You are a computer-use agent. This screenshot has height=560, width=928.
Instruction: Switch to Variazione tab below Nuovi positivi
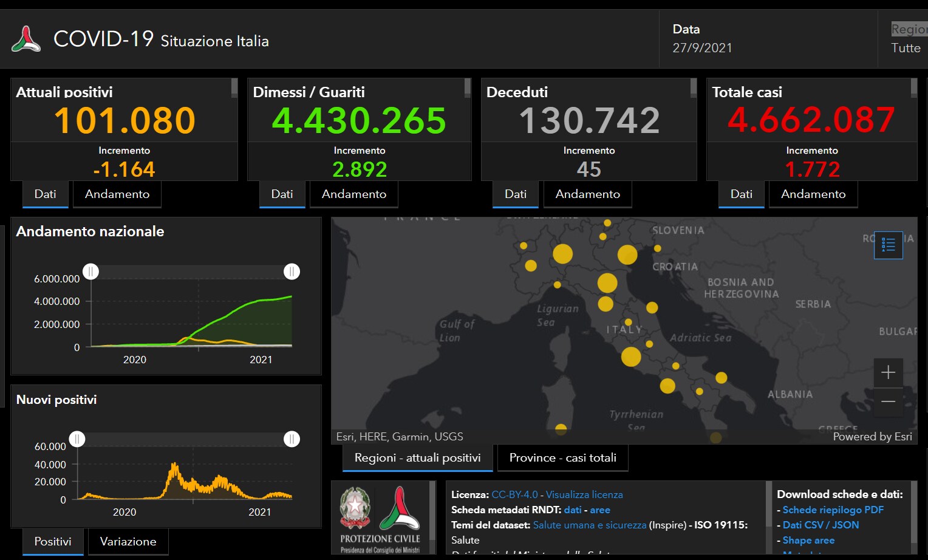pyautogui.click(x=128, y=542)
